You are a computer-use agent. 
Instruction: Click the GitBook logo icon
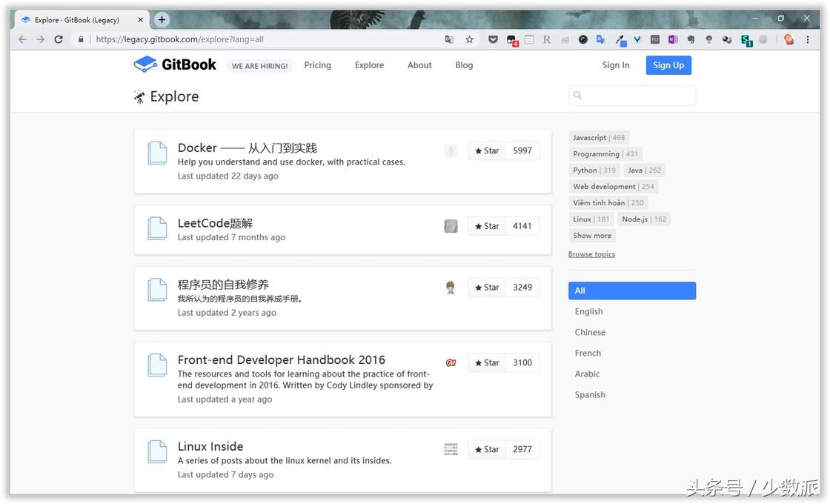coord(145,64)
